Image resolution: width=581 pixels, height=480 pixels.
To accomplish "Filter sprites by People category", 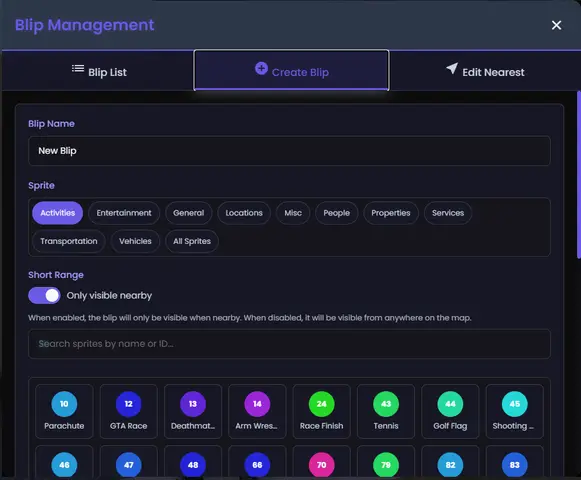I will tap(336, 213).
